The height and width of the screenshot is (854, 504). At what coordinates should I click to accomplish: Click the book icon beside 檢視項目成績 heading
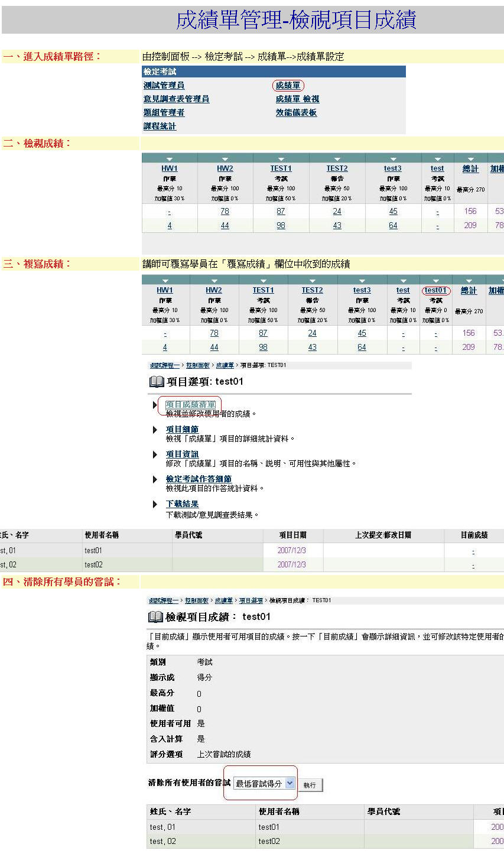pyautogui.click(x=155, y=617)
